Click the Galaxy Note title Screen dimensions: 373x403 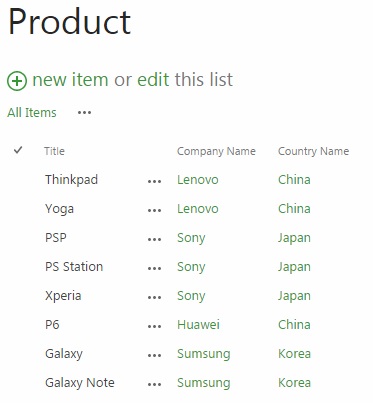(80, 383)
